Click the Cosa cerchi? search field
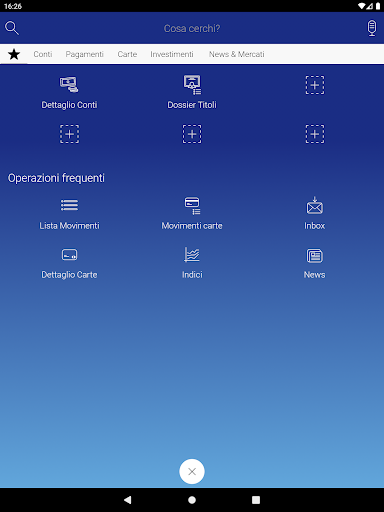The width and height of the screenshot is (384, 512). click(x=192, y=28)
